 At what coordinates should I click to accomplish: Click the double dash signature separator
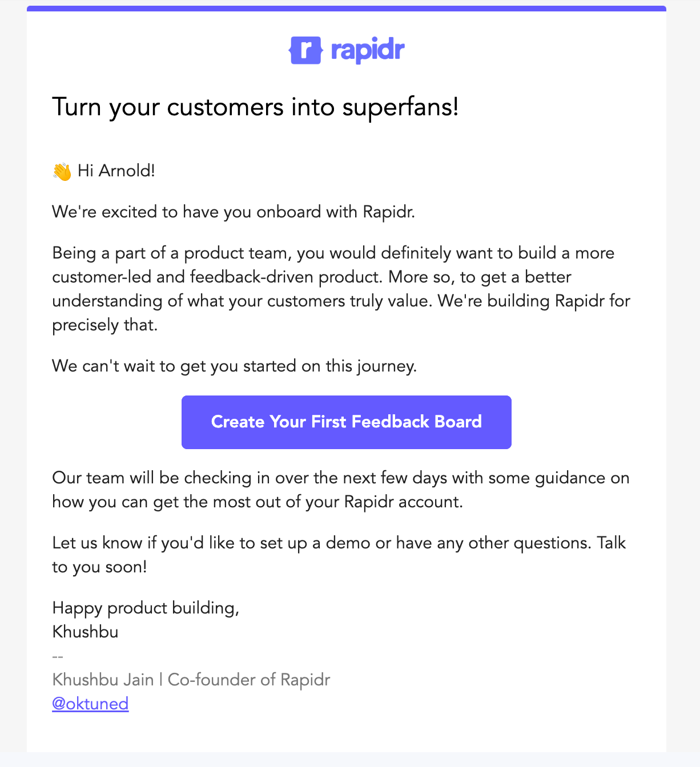tap(58, 656)
